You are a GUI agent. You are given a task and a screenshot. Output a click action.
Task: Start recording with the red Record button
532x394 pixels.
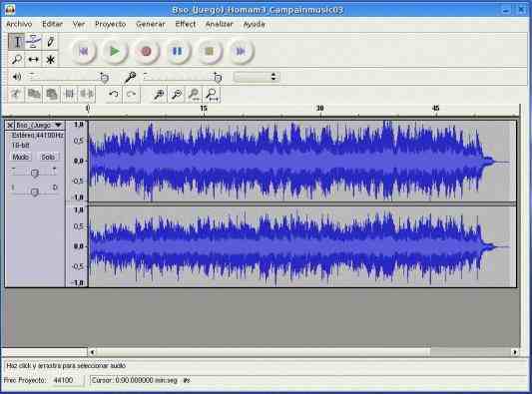click(x=147, y=51)
